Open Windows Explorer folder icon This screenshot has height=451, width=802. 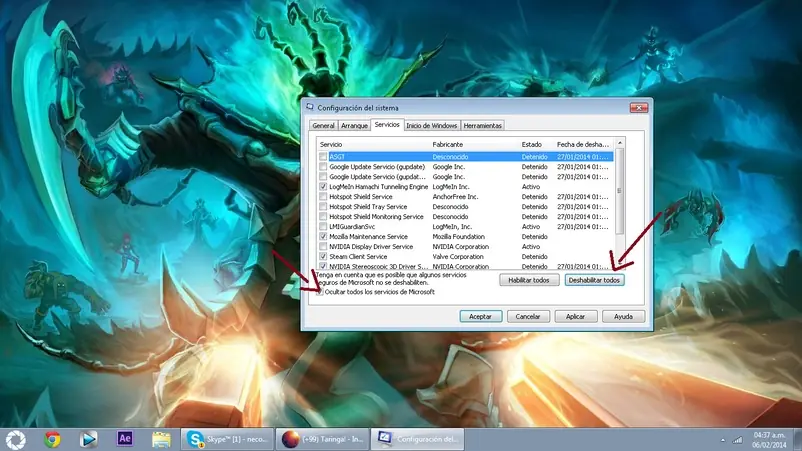[161, 439]
